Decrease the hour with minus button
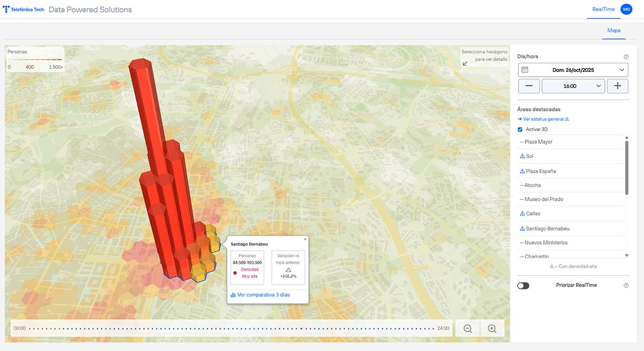Viewport: 644px width, 351px height. pyautogui.click(x=529, y=86)
